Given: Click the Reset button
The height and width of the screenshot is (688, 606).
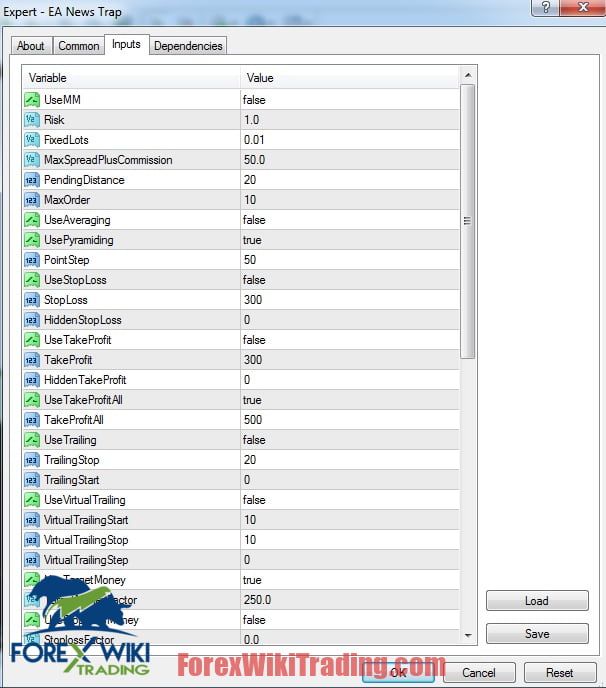Looking at the screenshot, I should (x=559, y=673).
